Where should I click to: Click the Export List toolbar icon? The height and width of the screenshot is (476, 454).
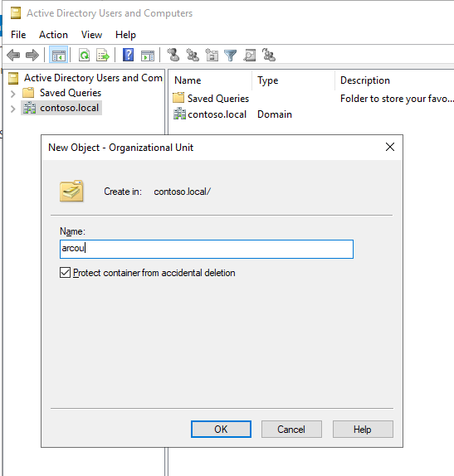[103, 56]
